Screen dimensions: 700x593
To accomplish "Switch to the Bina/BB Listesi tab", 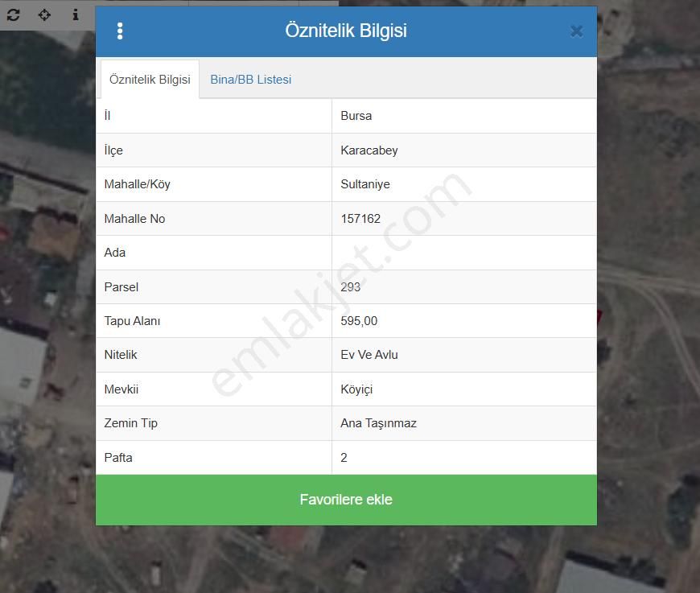I will click(250, 80).
